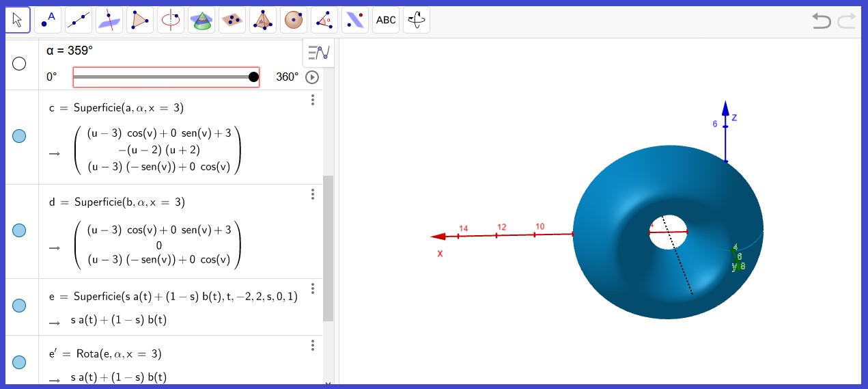Open more options for surface d
868x389 pixels.
tap(313, 195)
